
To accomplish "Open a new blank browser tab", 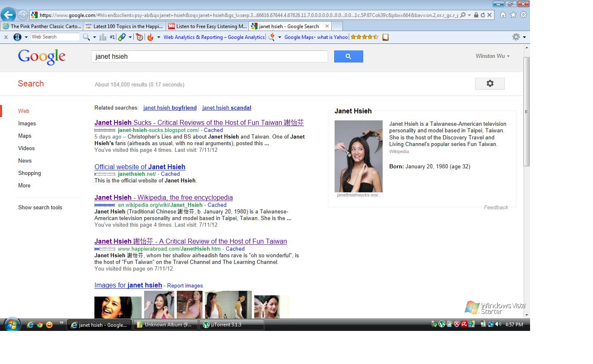I will click(337, 26).
